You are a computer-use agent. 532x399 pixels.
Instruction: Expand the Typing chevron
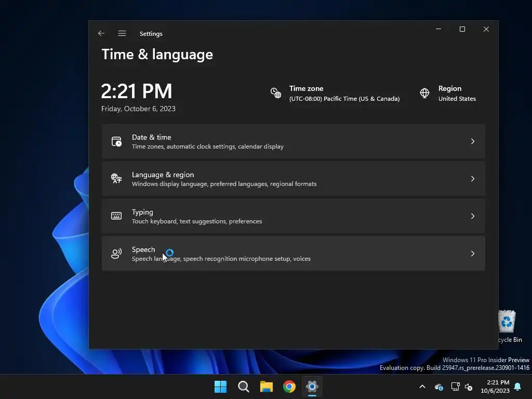point(473,216)
